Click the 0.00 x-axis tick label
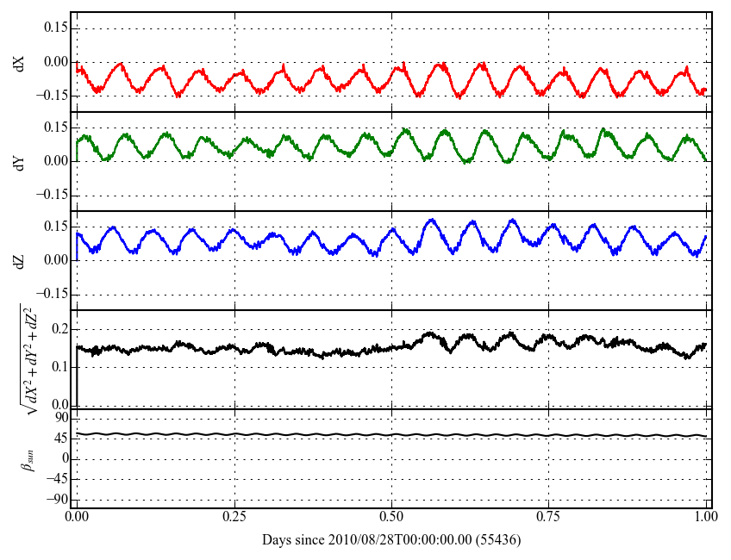731x560 pixels. pos(77,518)
